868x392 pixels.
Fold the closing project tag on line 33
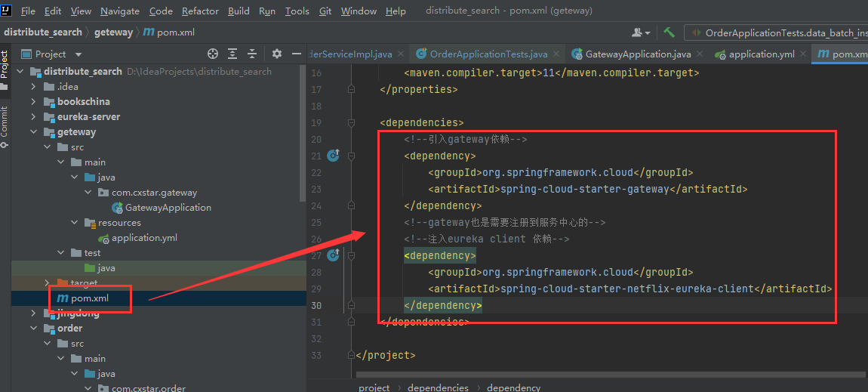coord(350,355)
